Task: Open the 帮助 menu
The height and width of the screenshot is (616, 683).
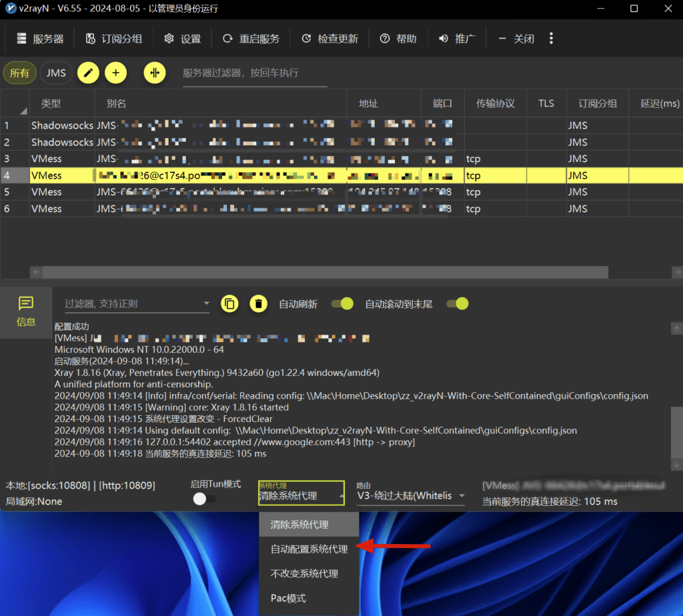Action: tap(398, 39)
